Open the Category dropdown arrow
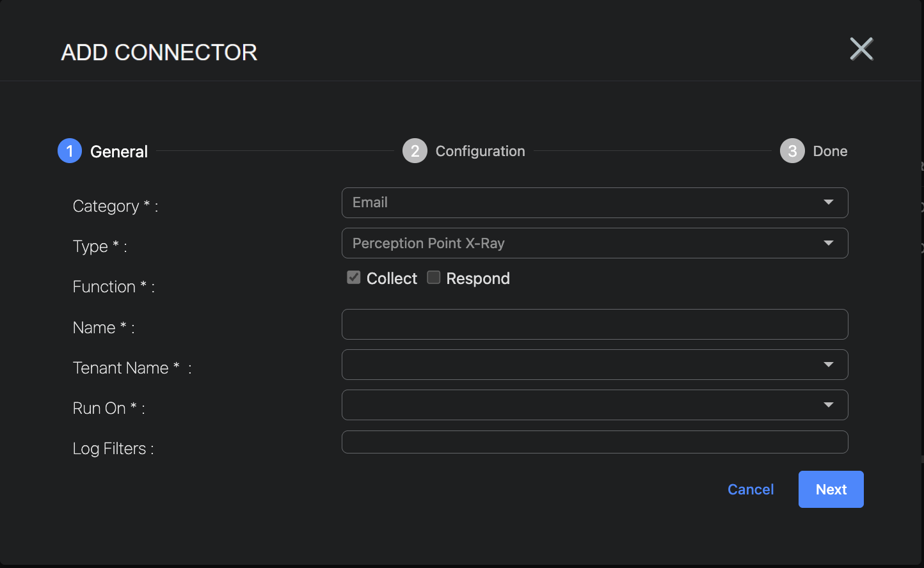 (829, 203)
